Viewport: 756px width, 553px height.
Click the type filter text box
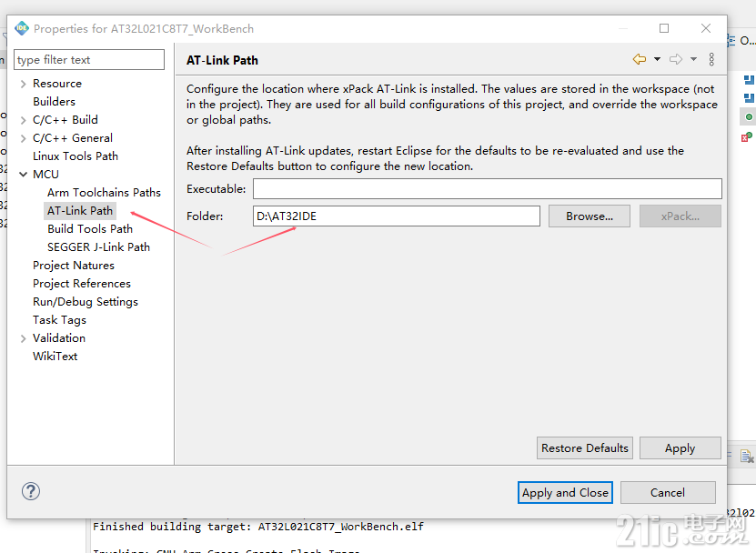coord(89,60)
